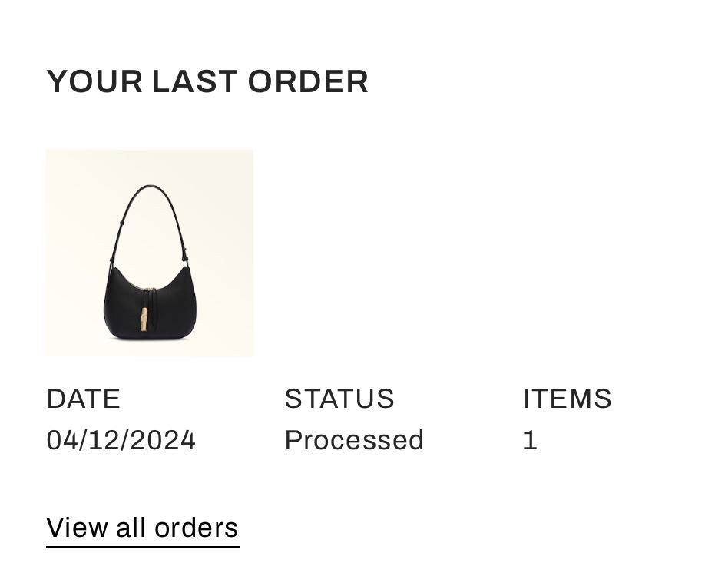Select the item count value 1

(530, 440)
